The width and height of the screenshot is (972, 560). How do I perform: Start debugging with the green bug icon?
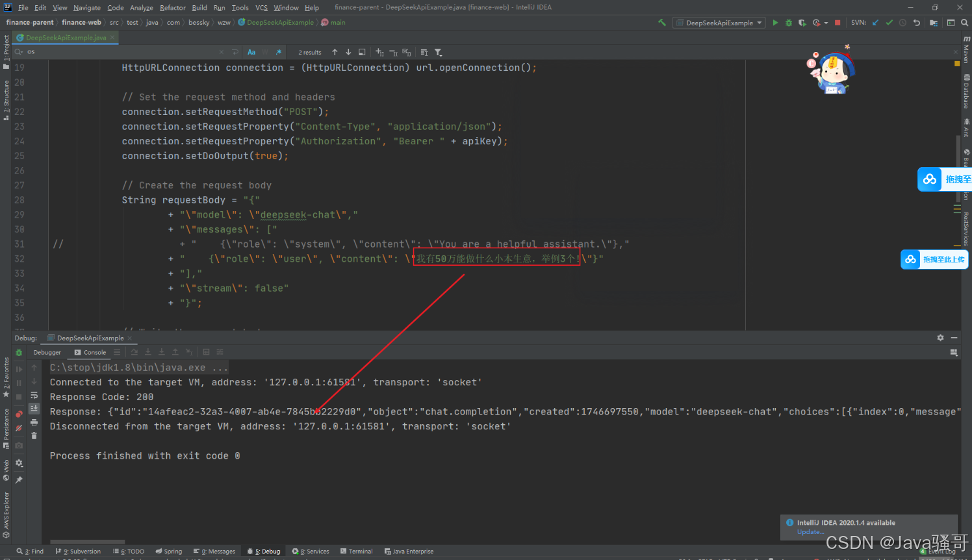pyautogui.click(x=789, y=22)
